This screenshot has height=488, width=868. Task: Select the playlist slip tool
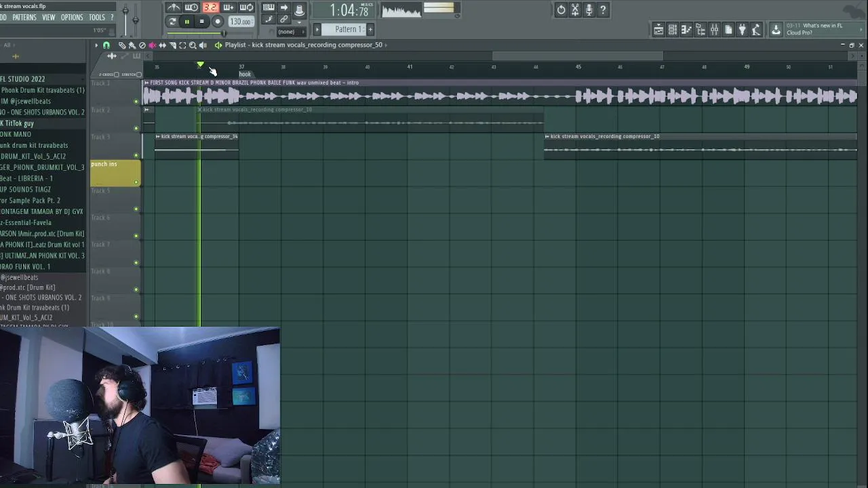(163, 45)
